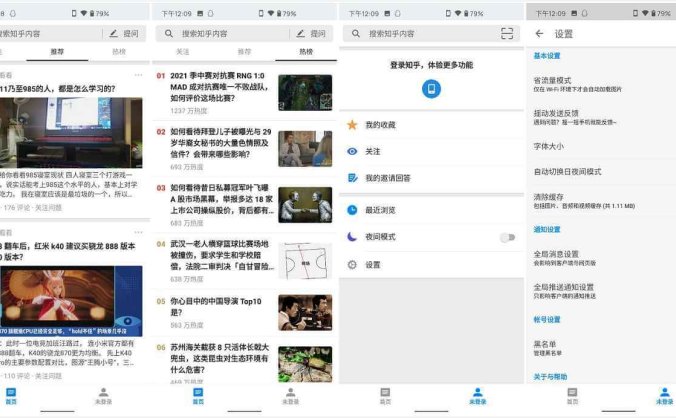Open 我的邀请回答

pos(431,178)
